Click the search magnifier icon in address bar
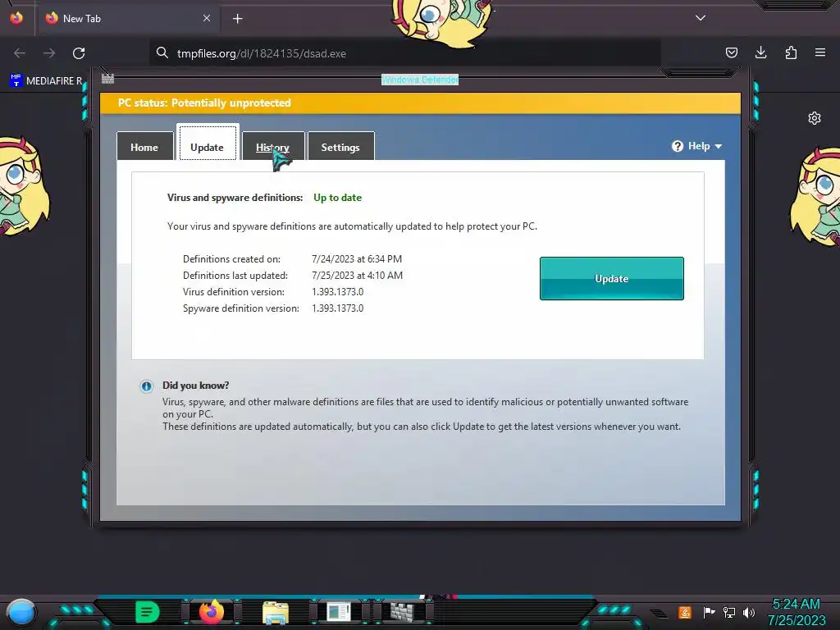Screen dimensions: 840x630 162,53
